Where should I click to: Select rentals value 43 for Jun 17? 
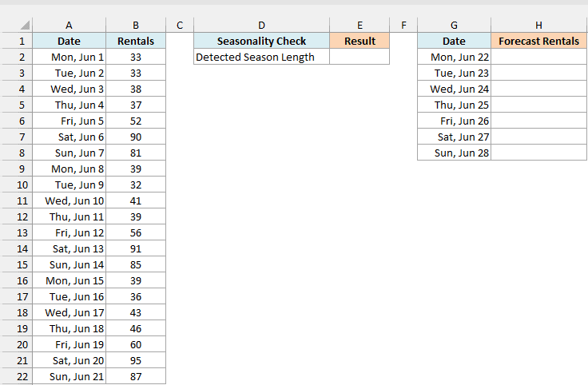pyautogui.click(x=136, y=312)
